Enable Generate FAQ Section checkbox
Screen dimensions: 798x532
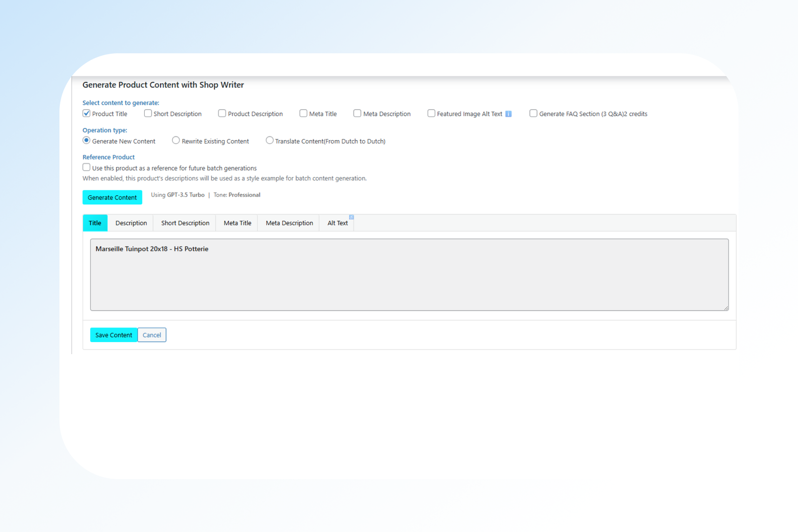533,113
